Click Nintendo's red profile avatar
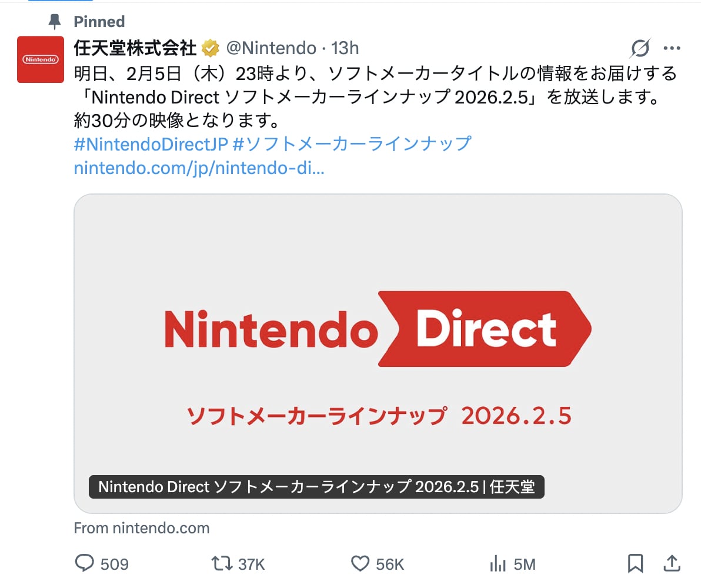This screenshot has height=588, width=701. (40, 60)
